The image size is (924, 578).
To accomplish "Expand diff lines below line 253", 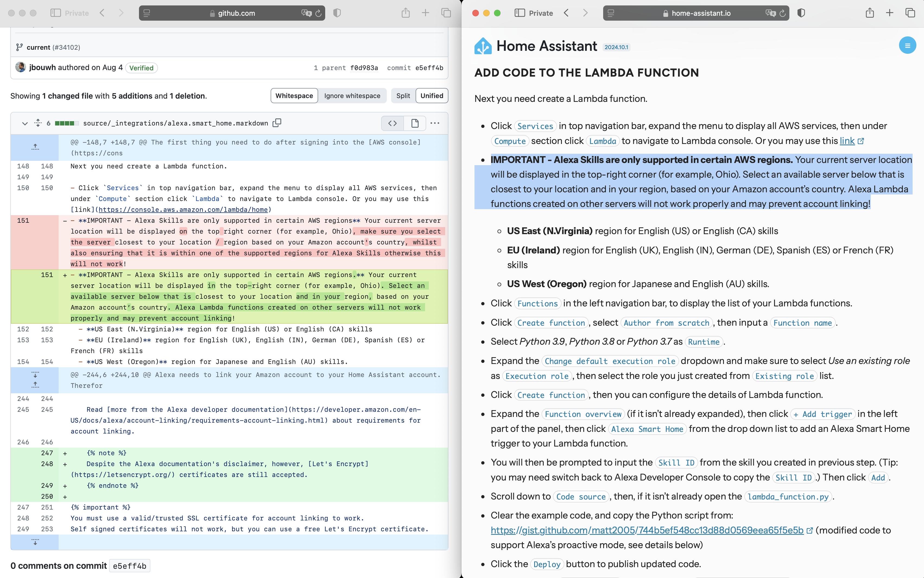I will (x=35, y=542).
